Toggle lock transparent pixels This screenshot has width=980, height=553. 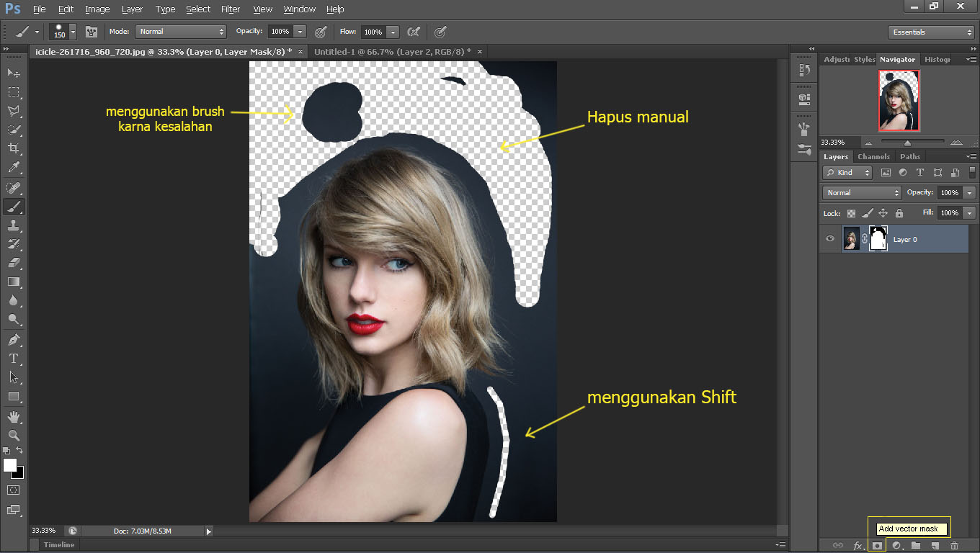852,213
